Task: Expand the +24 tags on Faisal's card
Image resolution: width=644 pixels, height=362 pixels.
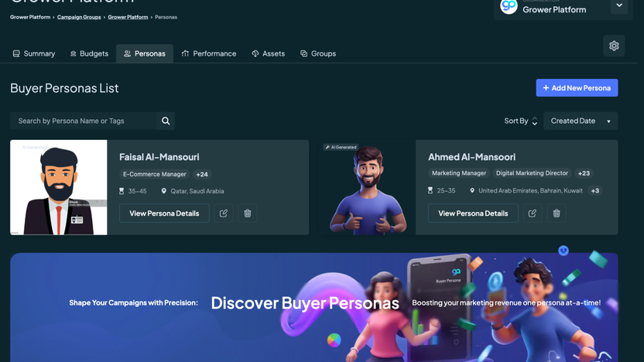Action: 202,175
